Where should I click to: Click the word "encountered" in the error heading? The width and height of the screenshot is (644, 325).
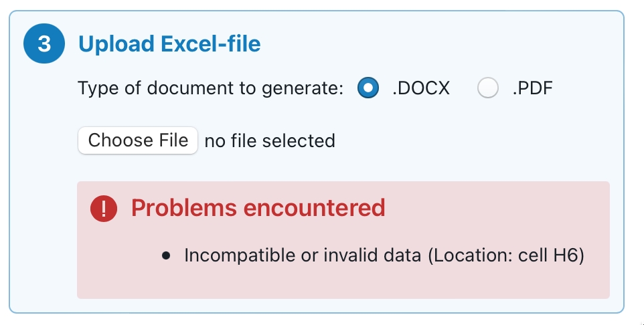tap(314, 207)
